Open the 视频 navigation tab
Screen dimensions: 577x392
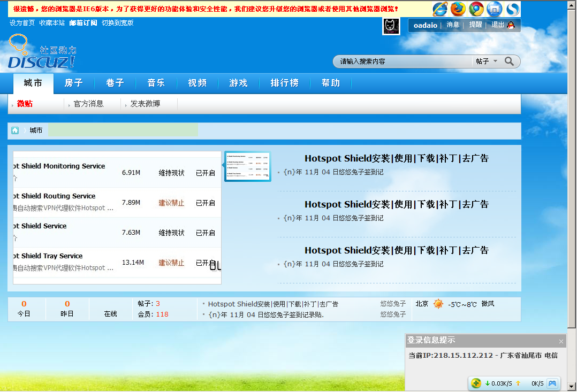coord(197,83)
